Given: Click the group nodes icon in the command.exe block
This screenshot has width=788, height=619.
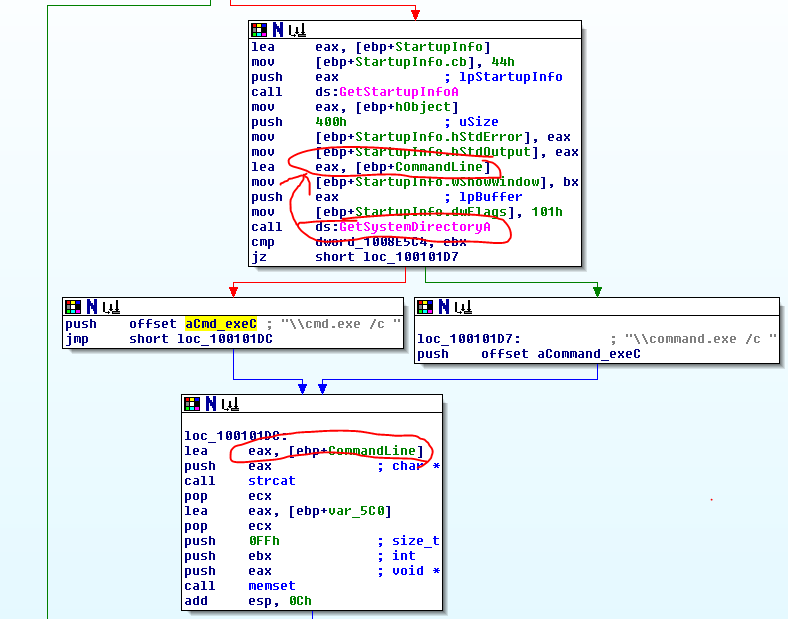Looking at the screenshot, I should pos(461,306).
